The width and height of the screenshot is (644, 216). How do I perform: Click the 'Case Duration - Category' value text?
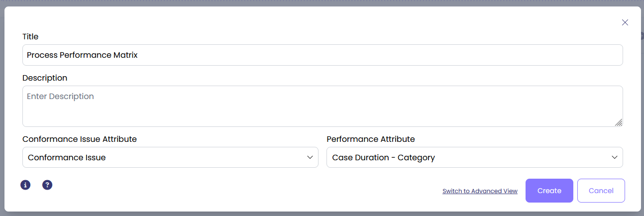point(383,158)
